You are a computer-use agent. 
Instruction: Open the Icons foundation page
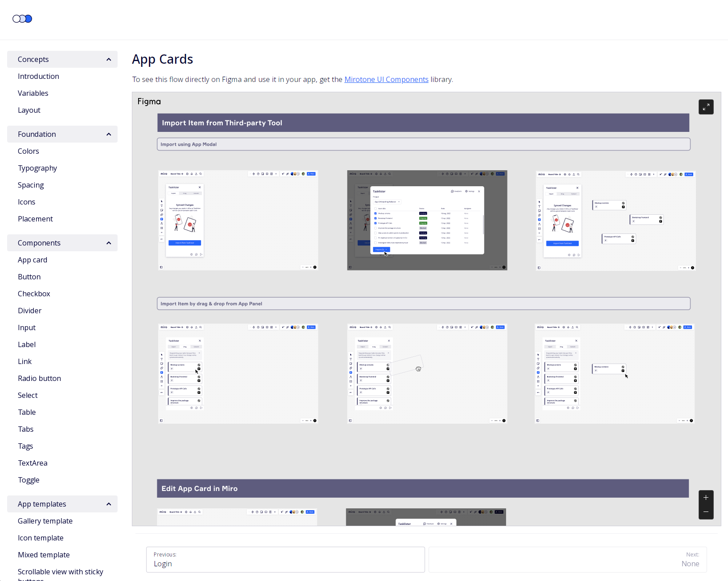(x=26, y=202)
